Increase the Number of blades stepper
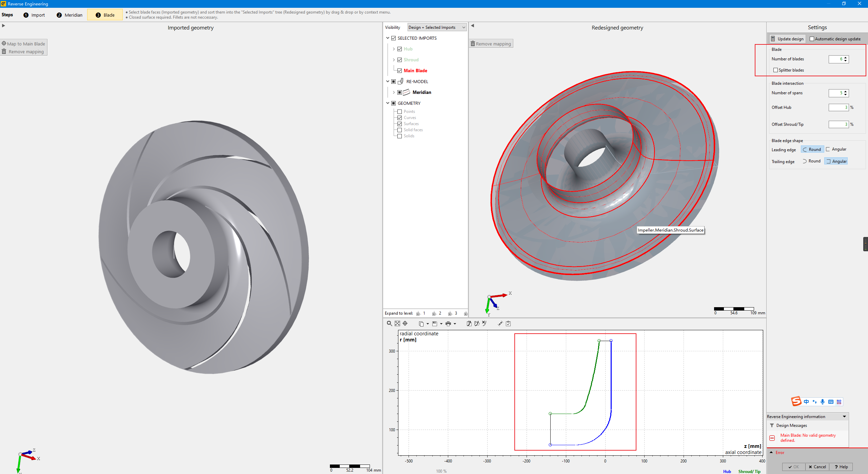 pyautogui.click(x=846, y=57)
